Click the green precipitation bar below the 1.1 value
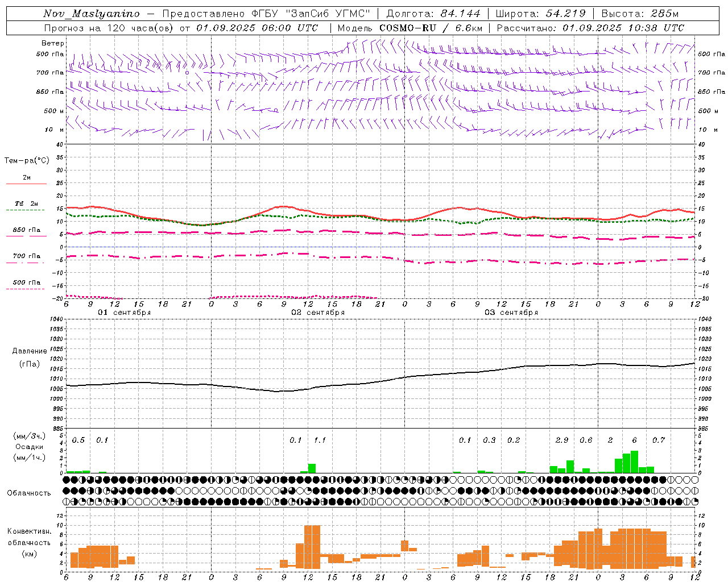 pyautogui.click(x=312, y=468)
